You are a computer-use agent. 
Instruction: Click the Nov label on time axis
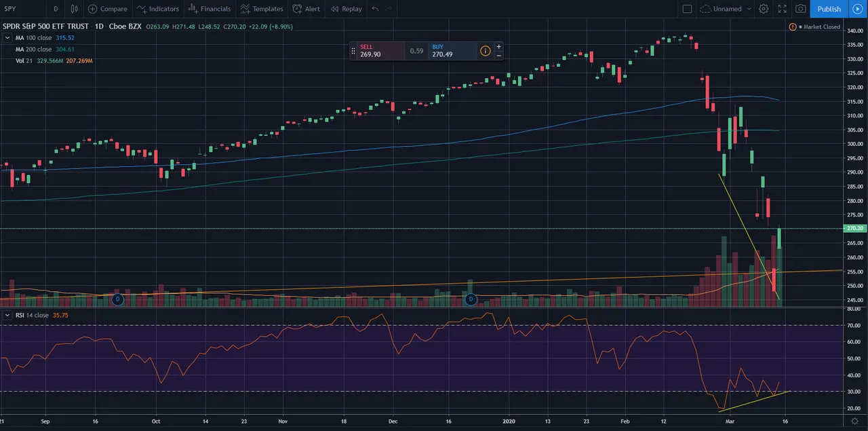point(283,421)
